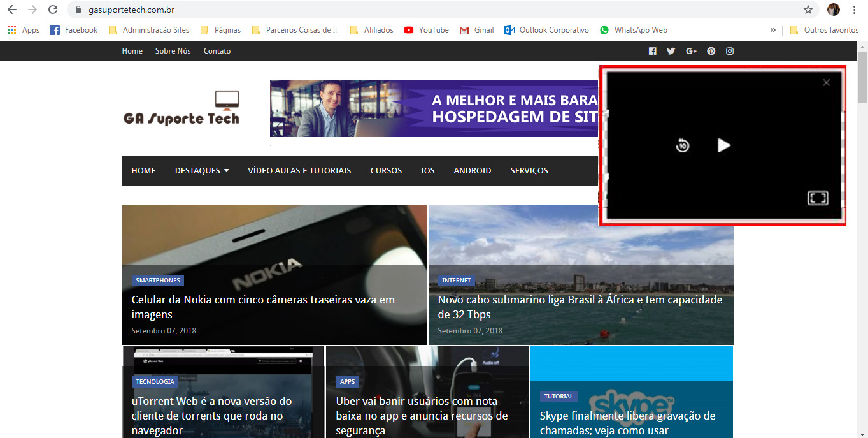Select HOME in the main navigation

tap(144, 171)
